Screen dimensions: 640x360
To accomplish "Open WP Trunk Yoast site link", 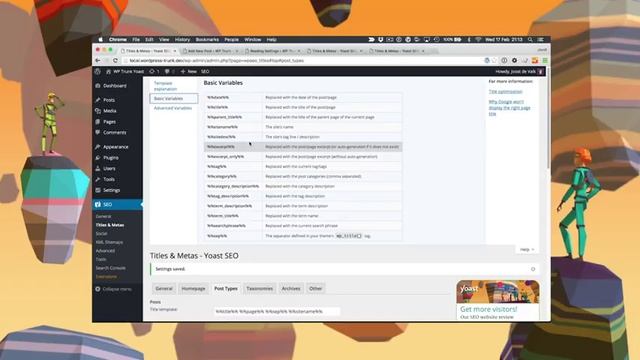I will [x=125, y=71].
